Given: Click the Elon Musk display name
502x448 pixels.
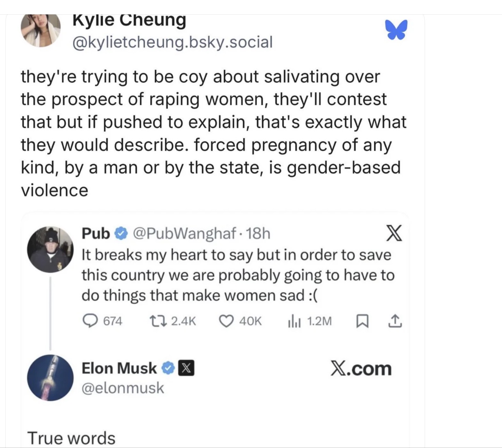Looking at the screenshot, I should point(119,368).
